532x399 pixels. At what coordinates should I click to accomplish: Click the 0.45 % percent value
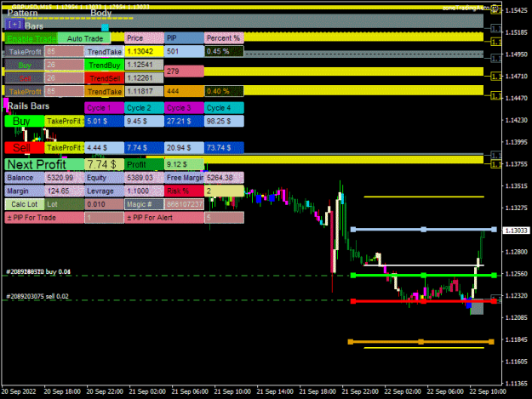pyautogui.click(x=224, y=52)
